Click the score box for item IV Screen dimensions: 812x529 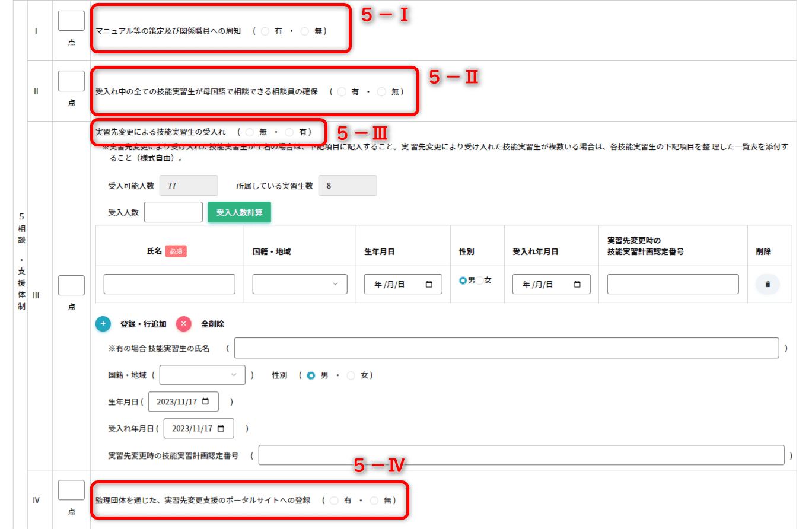point(71,490)
